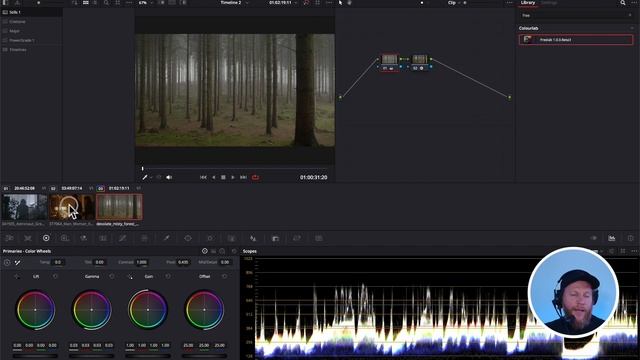Show the Scopes panel icon
This screenshot has height=360, width=640.
(611, 238)
